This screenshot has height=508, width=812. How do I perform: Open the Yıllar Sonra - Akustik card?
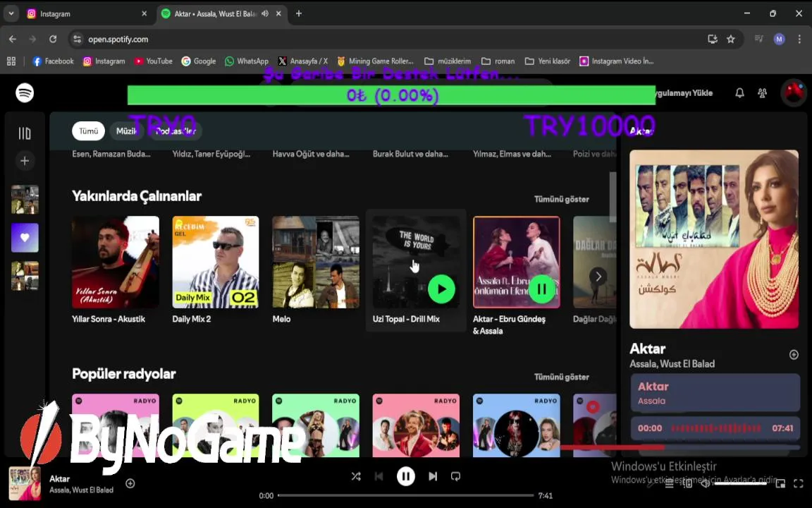pyautogui.click(x=116, y=271)
